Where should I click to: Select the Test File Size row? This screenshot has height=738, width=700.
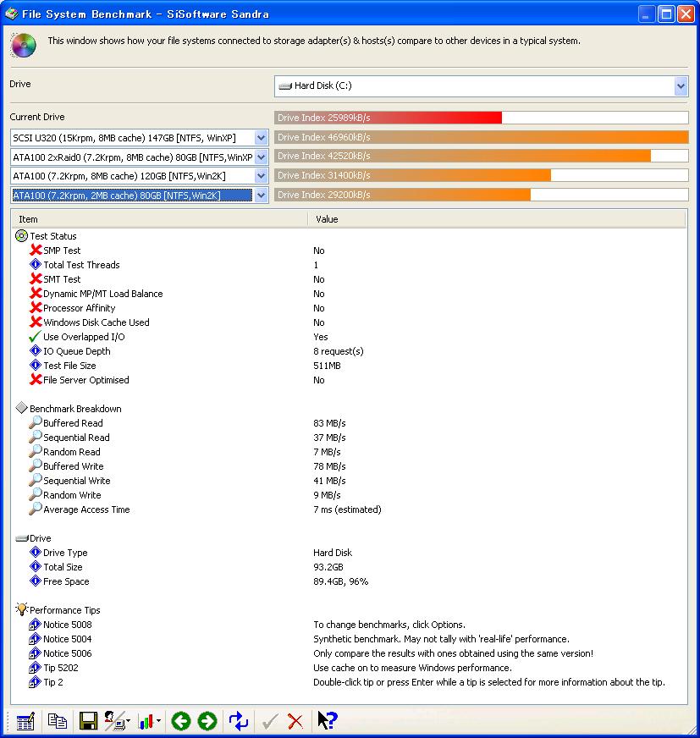(x=349, y=366)
